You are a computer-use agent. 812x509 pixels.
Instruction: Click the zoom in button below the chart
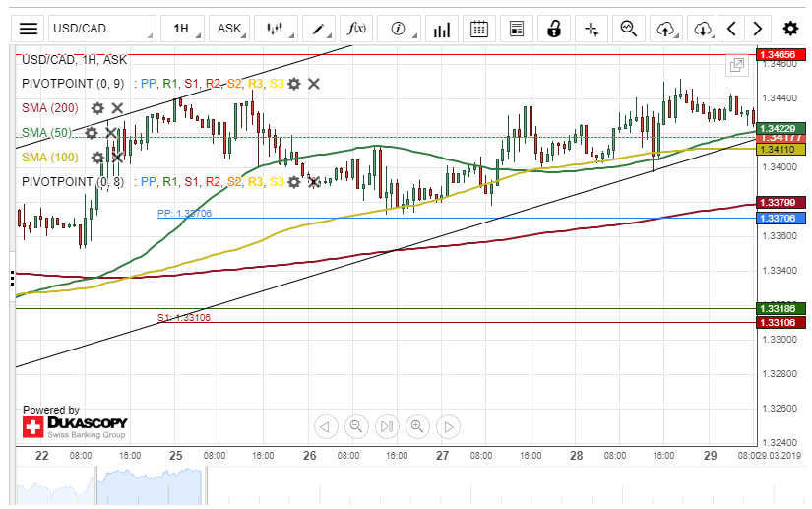coord(417,426)
